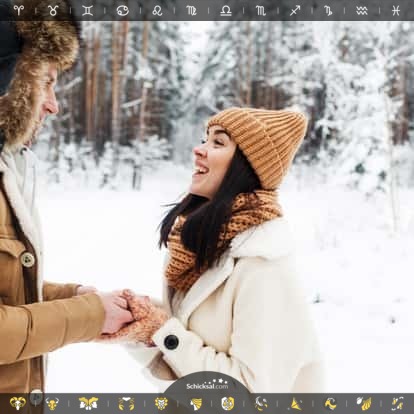This screenshot has width=414, height=414.
Task: Select the Aries glyph symbol
Action: point(19,11)
